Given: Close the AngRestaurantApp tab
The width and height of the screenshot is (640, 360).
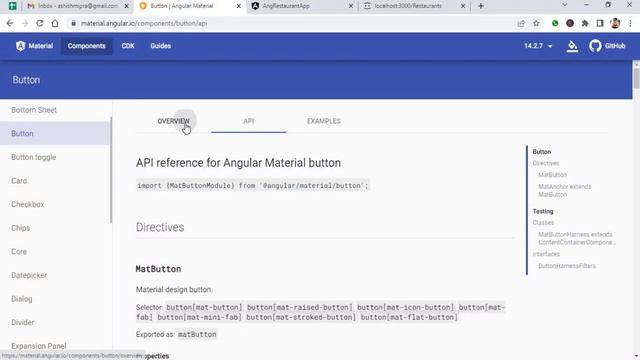Looking at the screenshot, I should 351,6.
